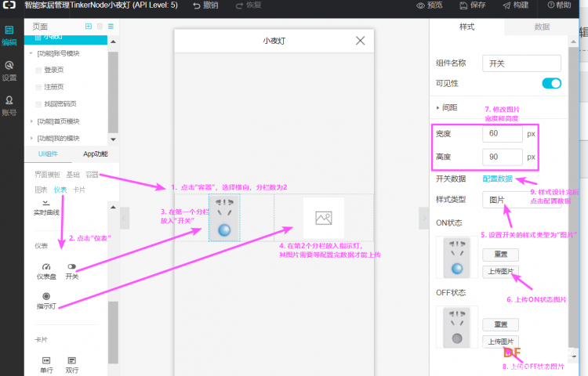Select the 基础 category
Viewport: 588px width, 376px height.
(73, 175)
